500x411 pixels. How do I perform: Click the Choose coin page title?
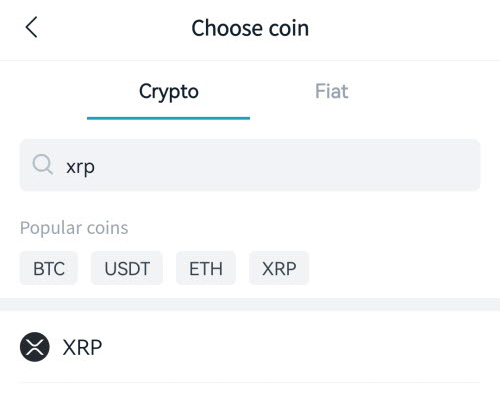250,28
